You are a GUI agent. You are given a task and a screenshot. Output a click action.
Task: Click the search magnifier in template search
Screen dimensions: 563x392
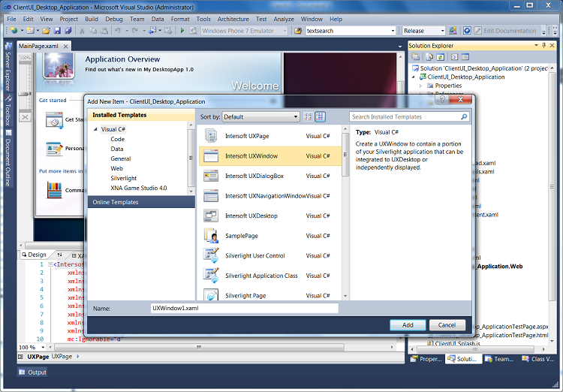point(464,116)
